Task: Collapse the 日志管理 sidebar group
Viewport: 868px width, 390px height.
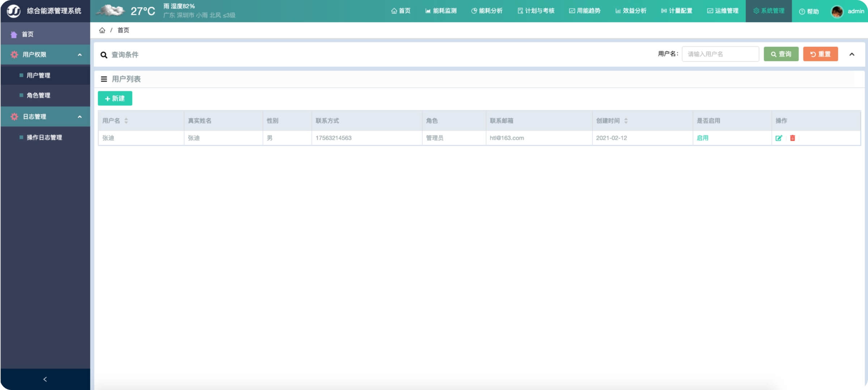Action: click(x=80, y=117)
